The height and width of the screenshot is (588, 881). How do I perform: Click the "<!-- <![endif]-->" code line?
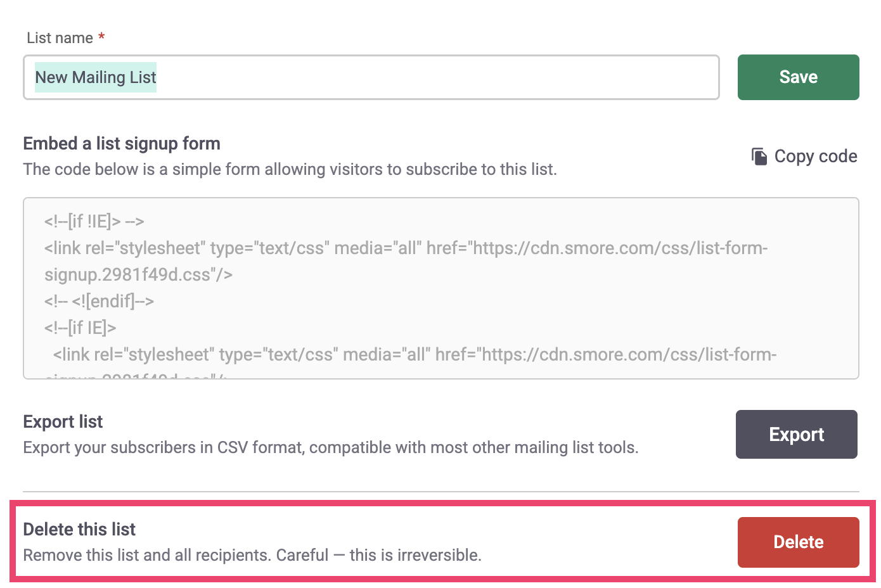tap(99, 302)
